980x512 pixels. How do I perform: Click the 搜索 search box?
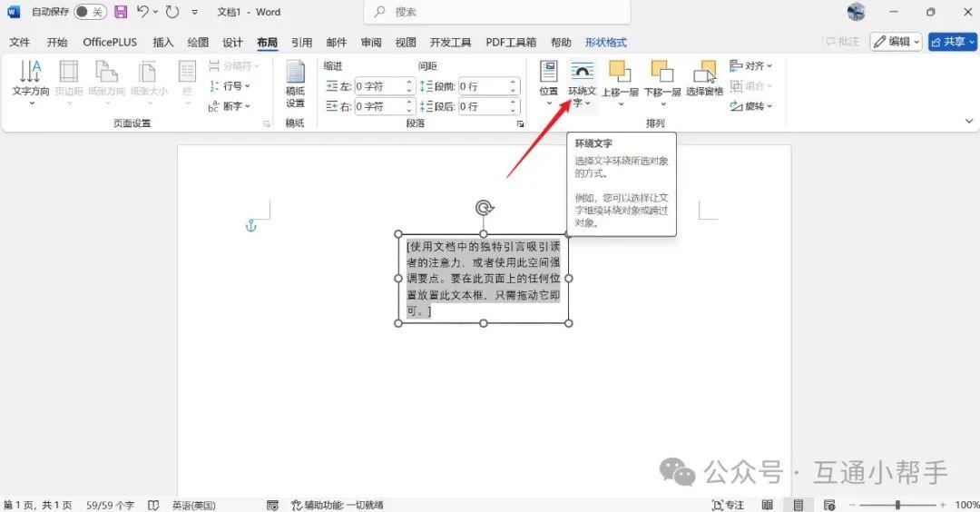pyautogui.click(x=497, y=12)
